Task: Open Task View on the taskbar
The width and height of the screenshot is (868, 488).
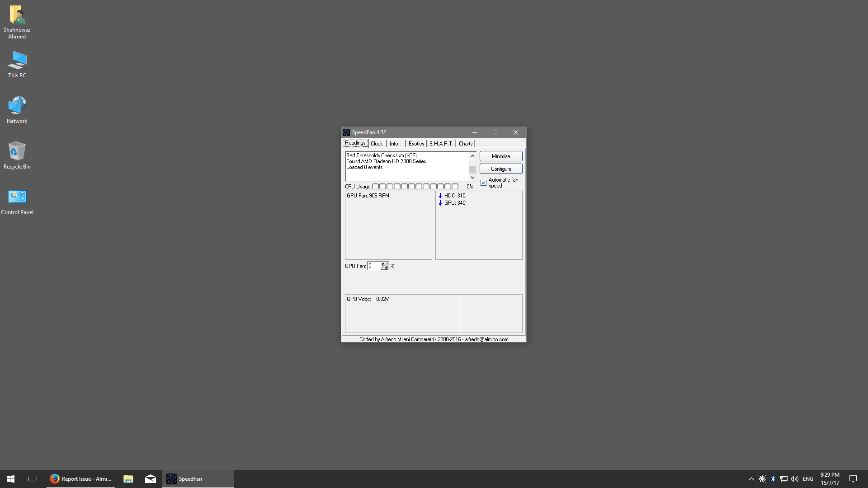Action: coord(33,479)
